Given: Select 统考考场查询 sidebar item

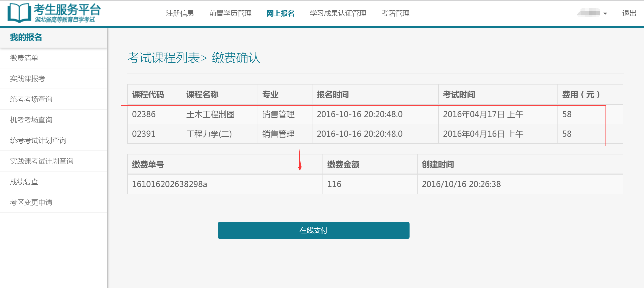Looking at the screenshot, I should click(x=31, y=99).
